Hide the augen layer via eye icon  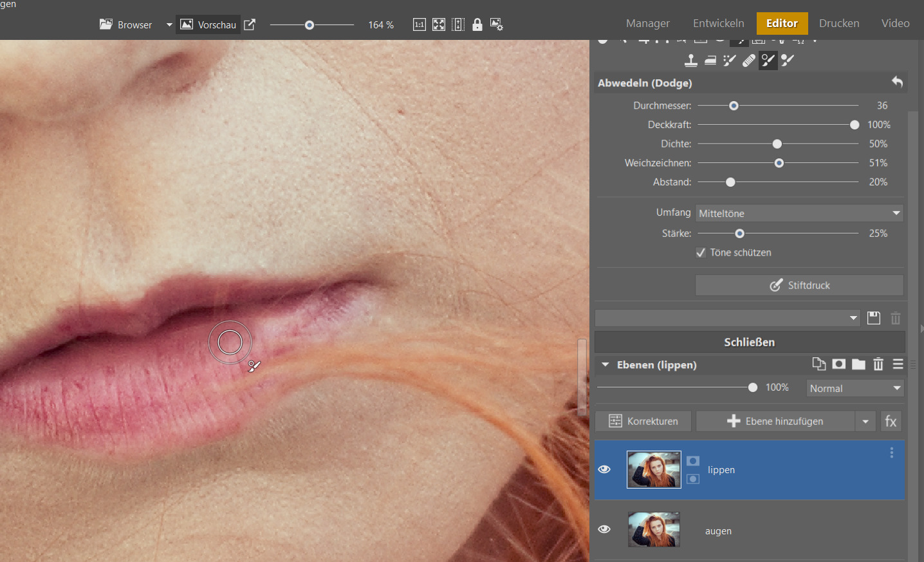604,529
